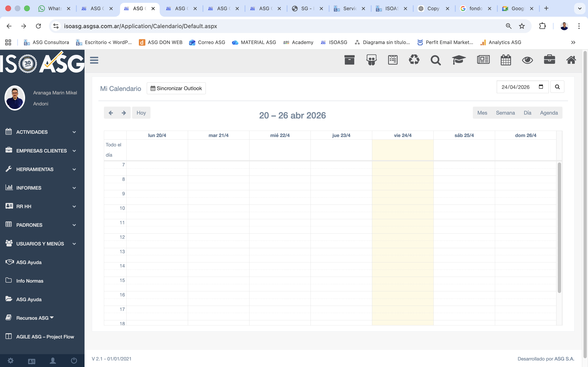Screen dimensions: 588x367
Task: Click the recycle icon in the top toolbar
Action: pyautogui.click(x=414, y=60)
